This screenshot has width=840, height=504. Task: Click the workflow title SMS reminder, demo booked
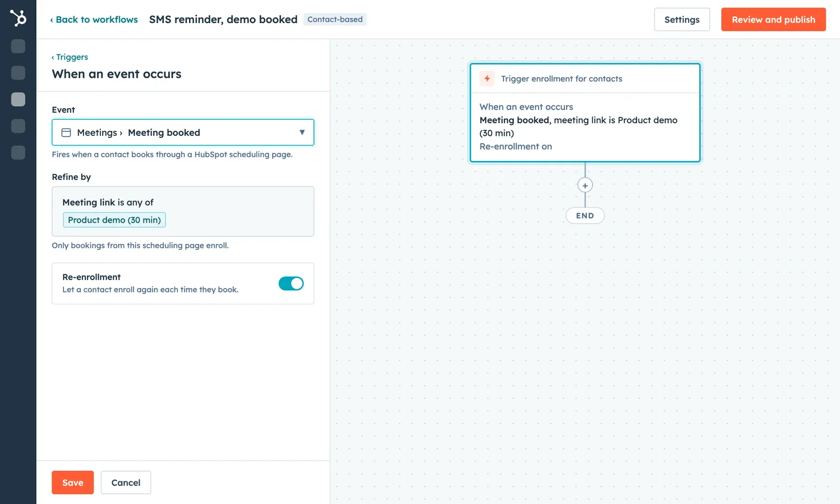pyautogui.click(x=223, y=19)
